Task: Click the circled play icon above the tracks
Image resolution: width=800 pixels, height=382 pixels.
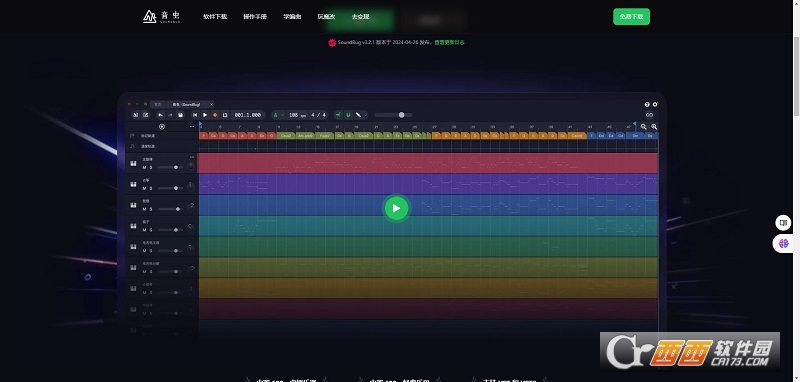Action: [162, 126]
